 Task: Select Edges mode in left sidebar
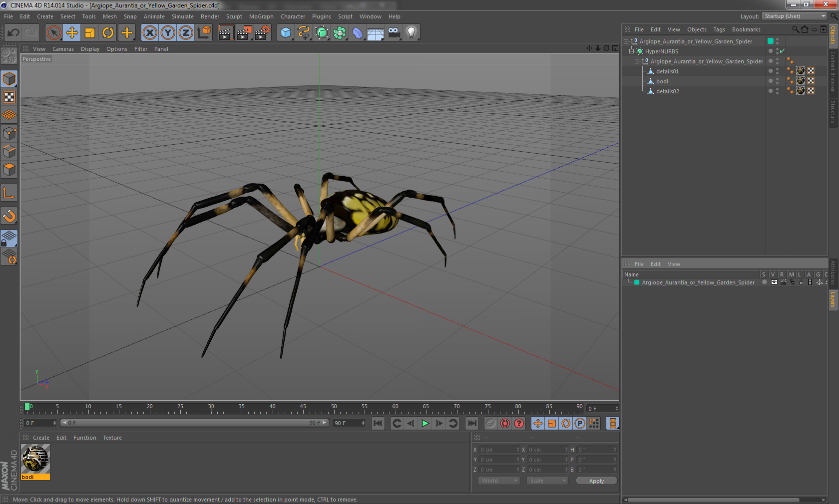[x=9, y=152]
